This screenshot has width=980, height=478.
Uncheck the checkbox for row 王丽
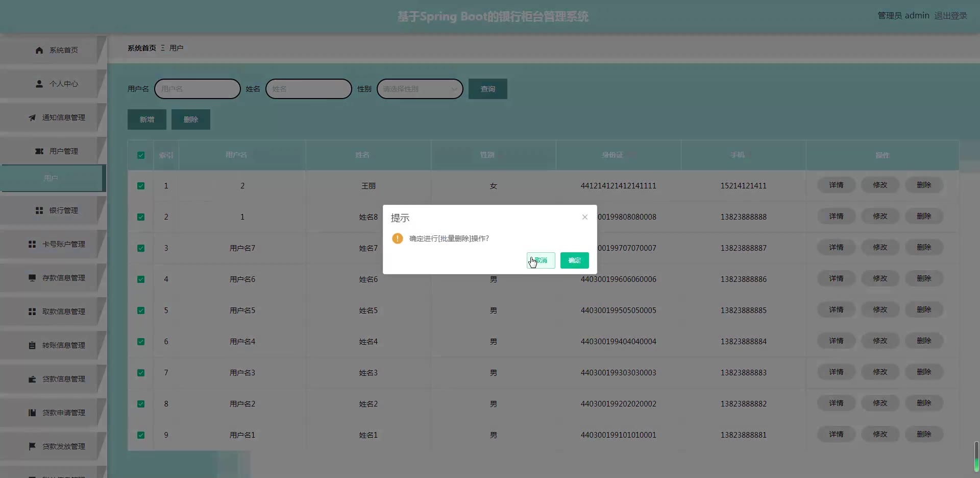click(141, 186)
